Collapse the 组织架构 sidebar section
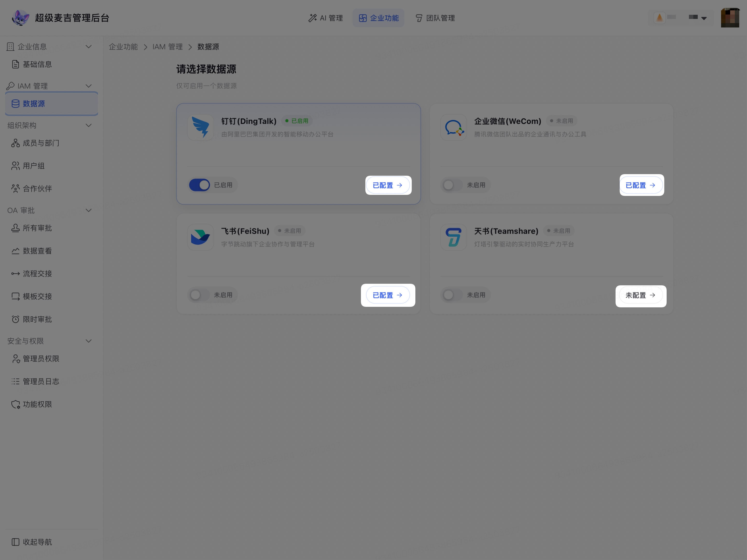The width and height of the screenshot is (747, 560). tap(88, 126)
